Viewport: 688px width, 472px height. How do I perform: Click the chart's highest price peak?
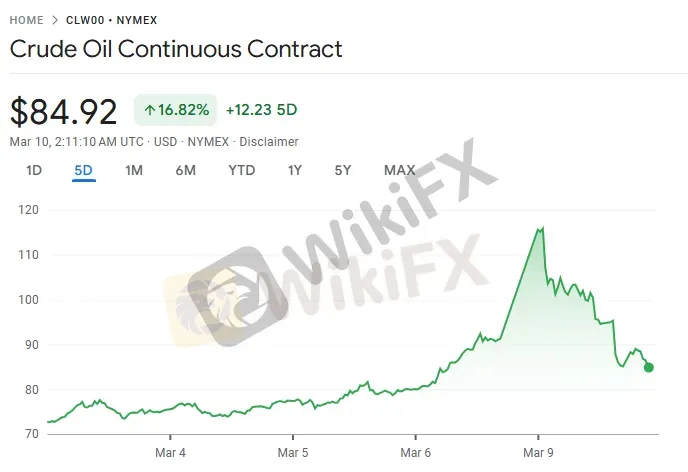click(541, 229)
